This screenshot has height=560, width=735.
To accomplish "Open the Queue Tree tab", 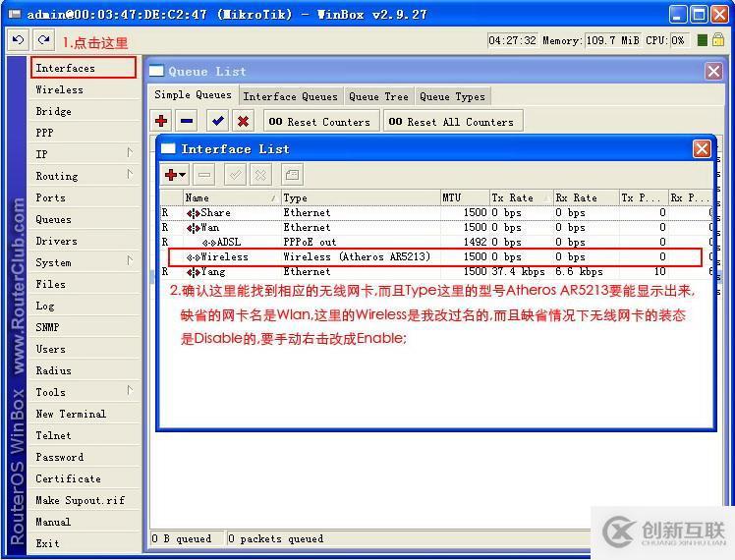I will pos(378,96).
